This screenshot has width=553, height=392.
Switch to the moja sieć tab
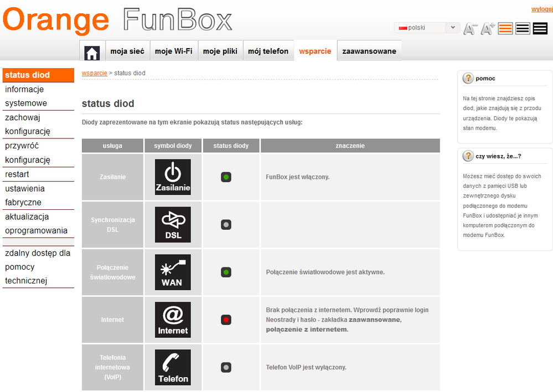click(128, 50)
